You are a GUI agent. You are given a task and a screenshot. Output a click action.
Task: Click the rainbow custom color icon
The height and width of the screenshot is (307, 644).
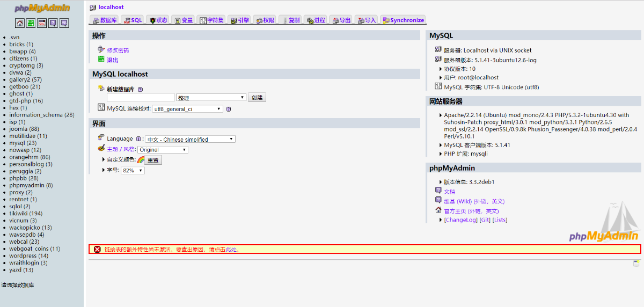(x=141, y=160)
